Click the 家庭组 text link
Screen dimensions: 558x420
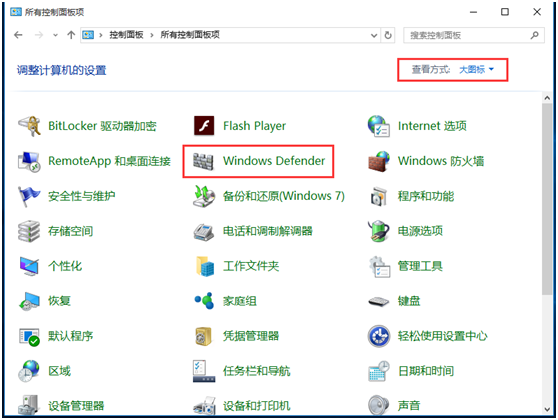240,301
